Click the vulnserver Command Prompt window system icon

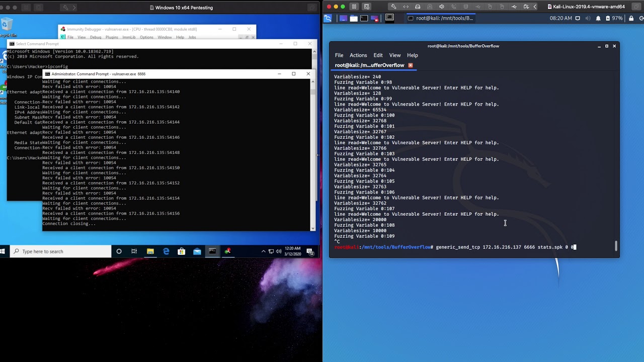tap(48, 74)
